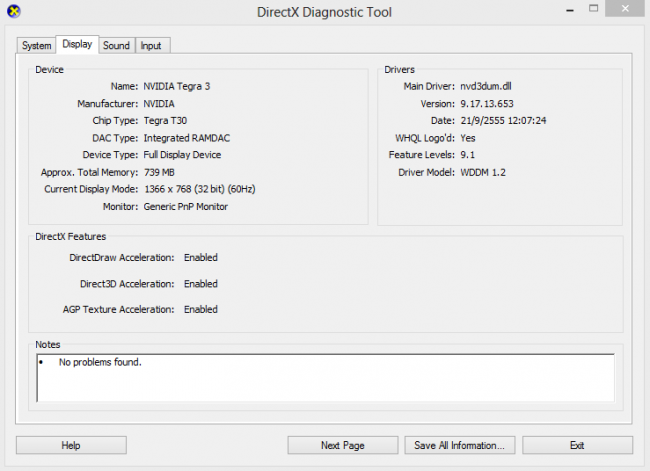650x471 pixels.
Task: Click Save All Information button
Action: pos(460,445)
